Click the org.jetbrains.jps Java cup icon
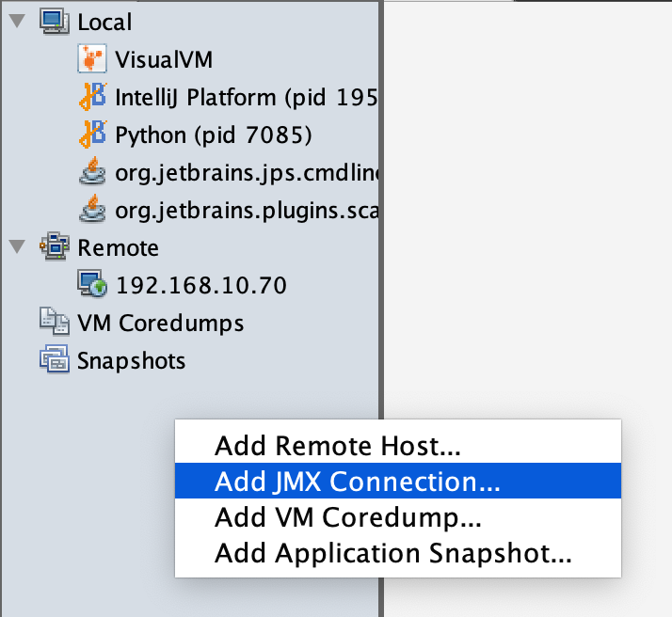The height and width of the screenshot is (617, 672). click(91, 172)
